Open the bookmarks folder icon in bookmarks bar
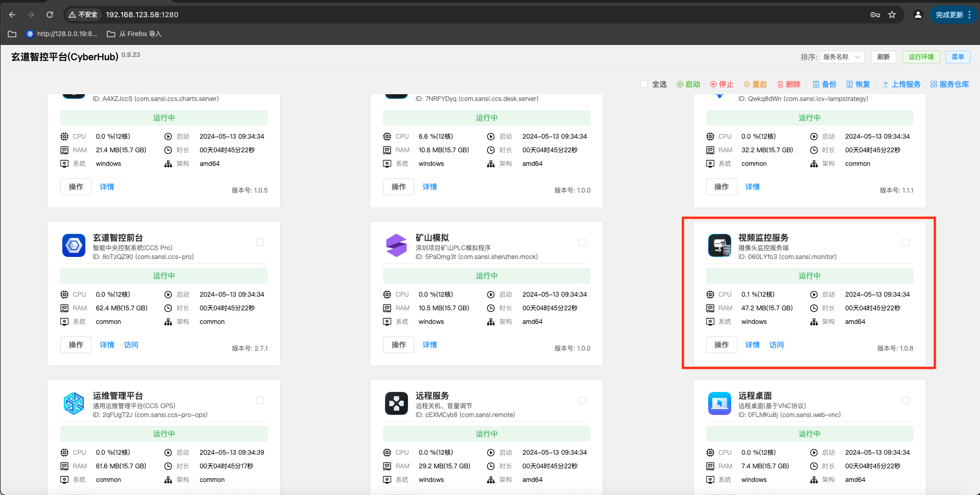The height and width of the screenshot is (495, 980). (x=12, y=34)
